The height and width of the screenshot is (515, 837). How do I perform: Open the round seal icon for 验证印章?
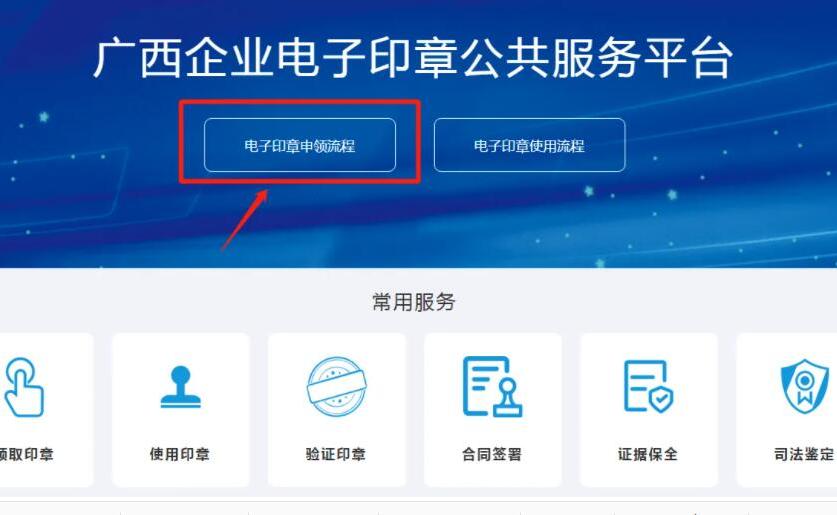tap(337, 386)
